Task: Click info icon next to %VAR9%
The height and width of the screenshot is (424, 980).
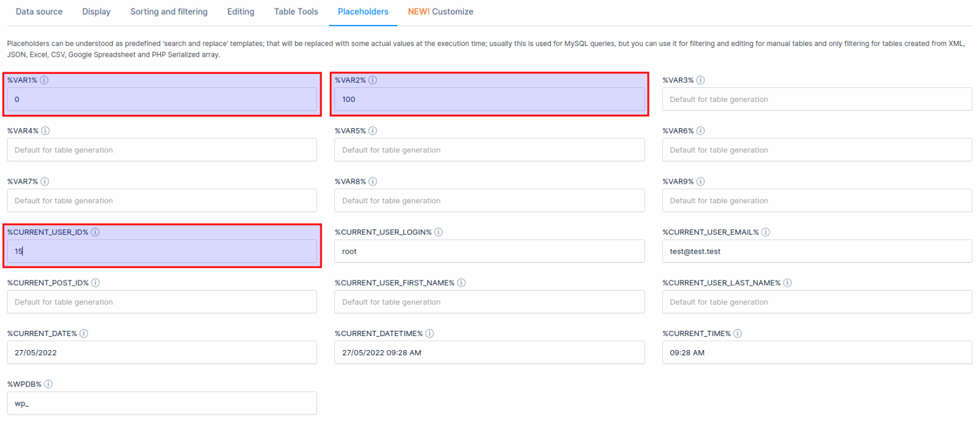Action: click(x=701, y=182)
